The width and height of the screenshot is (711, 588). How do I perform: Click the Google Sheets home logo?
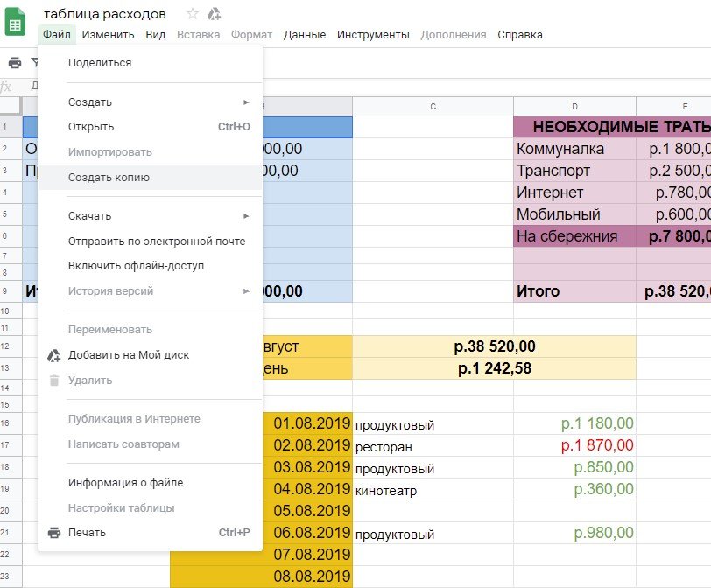pyautogui.click(x=16, y=21)
